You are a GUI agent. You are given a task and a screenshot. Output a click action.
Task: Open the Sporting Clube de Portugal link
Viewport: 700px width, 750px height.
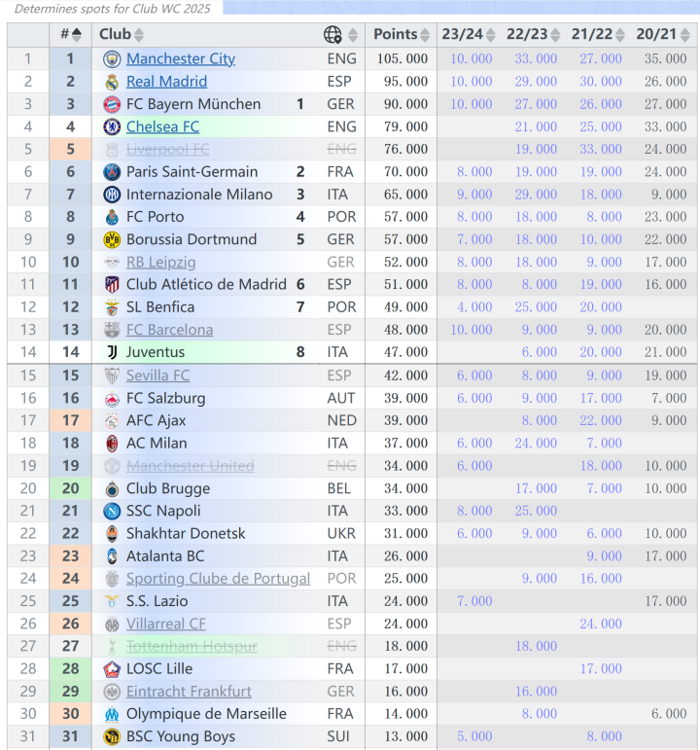click(x=218, y=579)
